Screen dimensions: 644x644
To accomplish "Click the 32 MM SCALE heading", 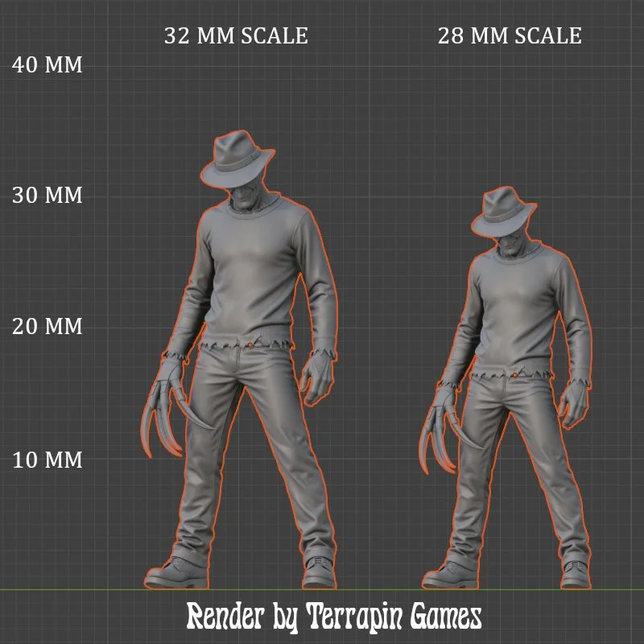I will pos(236,35).
